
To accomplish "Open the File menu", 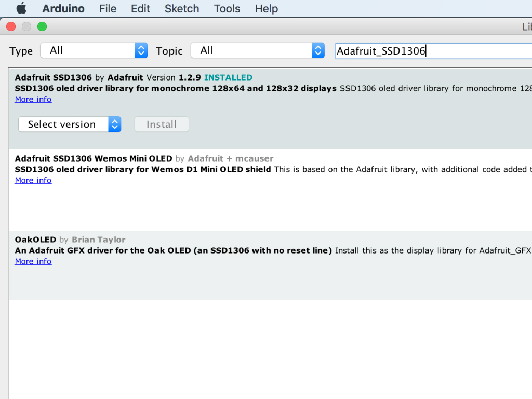I will pyautogui.click(x=108, y=8).
